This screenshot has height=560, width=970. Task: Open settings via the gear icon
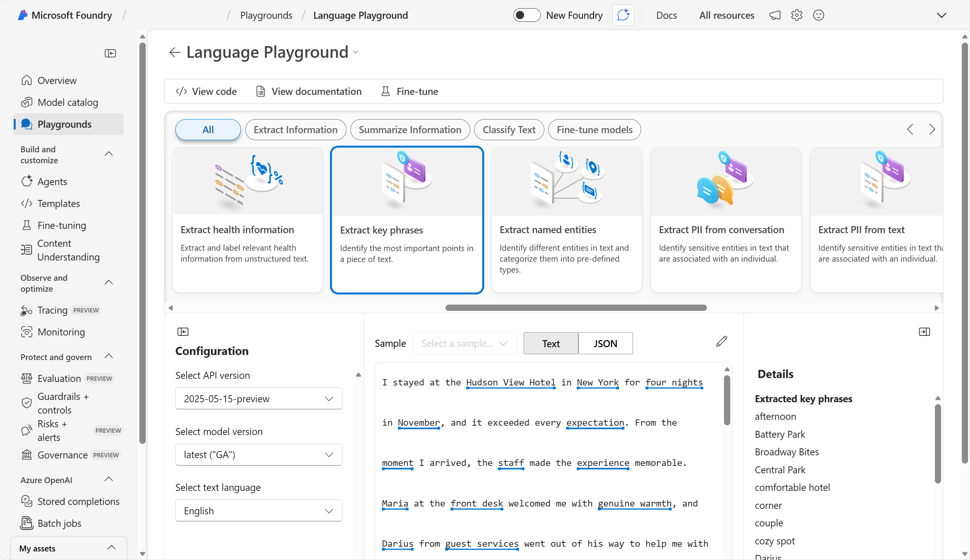797,15
